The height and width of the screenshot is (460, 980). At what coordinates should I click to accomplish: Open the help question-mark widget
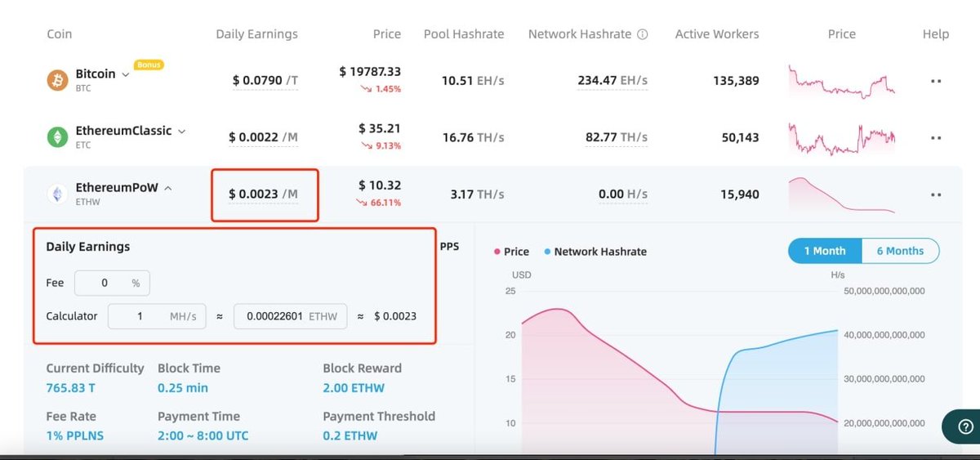click(x=965, y=426)
